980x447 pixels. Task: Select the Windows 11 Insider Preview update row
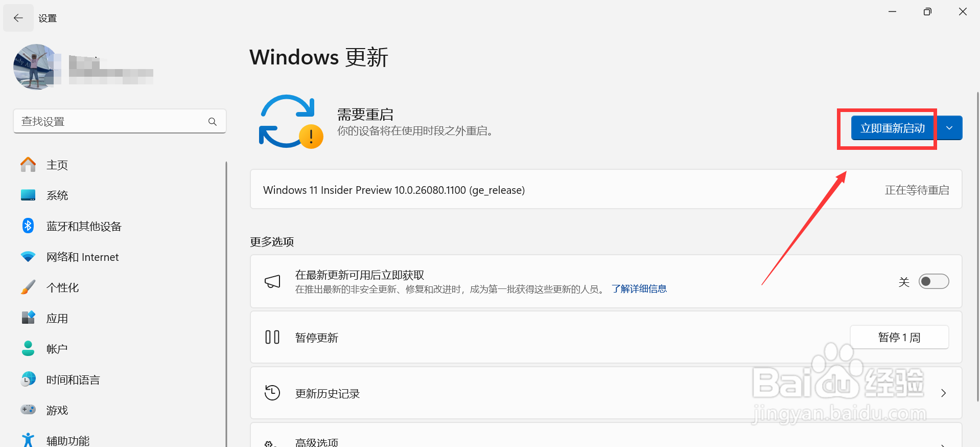(x=606, y=189)
